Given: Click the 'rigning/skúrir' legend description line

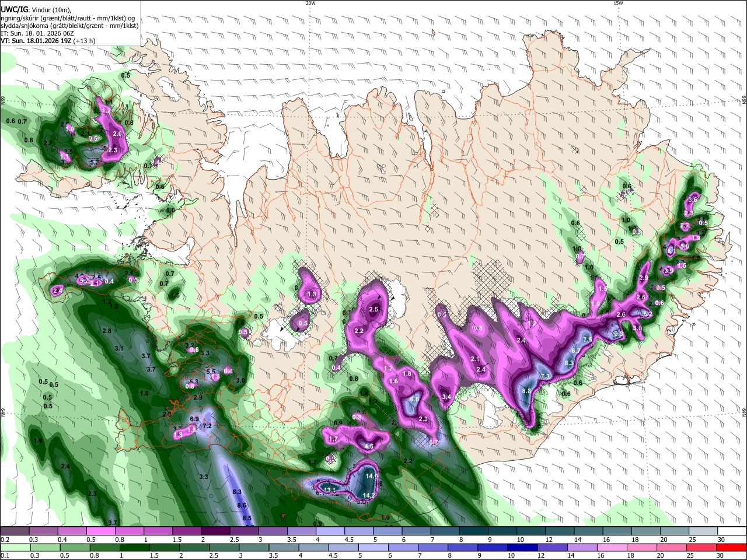Looking at the screenshot, I should coord(67,17).
